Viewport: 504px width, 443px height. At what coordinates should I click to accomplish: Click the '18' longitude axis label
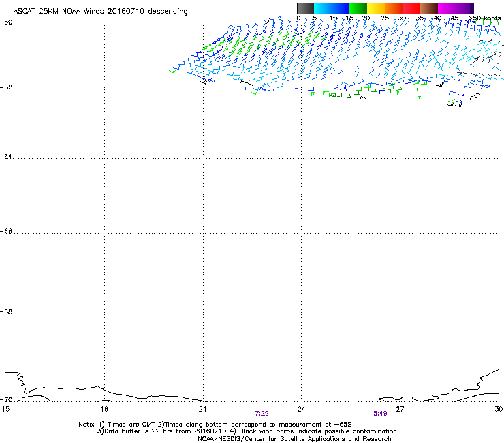point(104,409)
